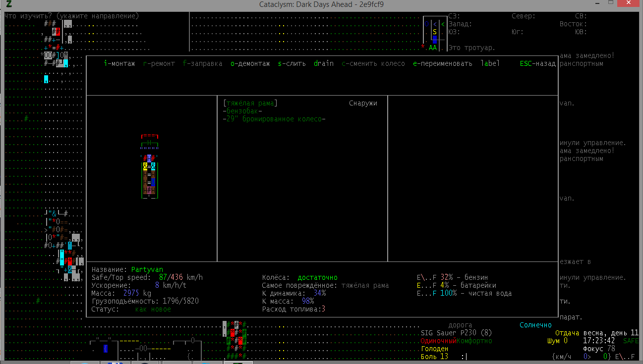Select the label option
Screen dimensions: 643x364
tap(490, 63)
